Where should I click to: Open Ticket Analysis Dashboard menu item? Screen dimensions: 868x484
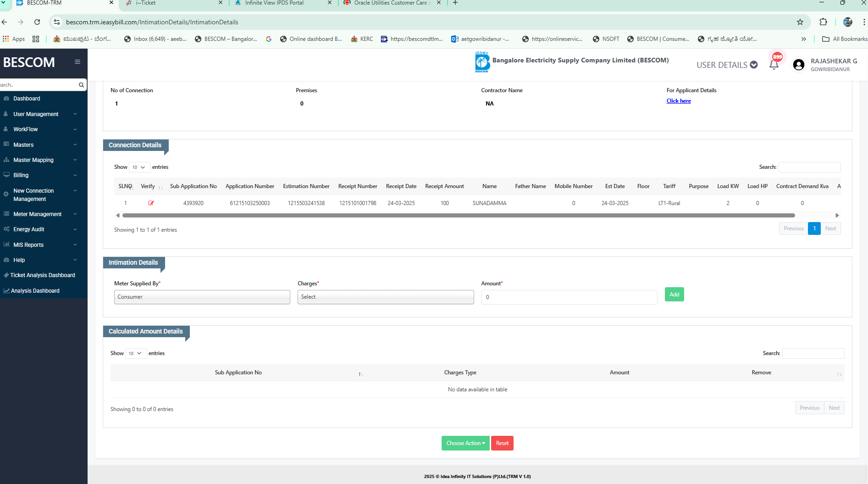coord(44,275)
